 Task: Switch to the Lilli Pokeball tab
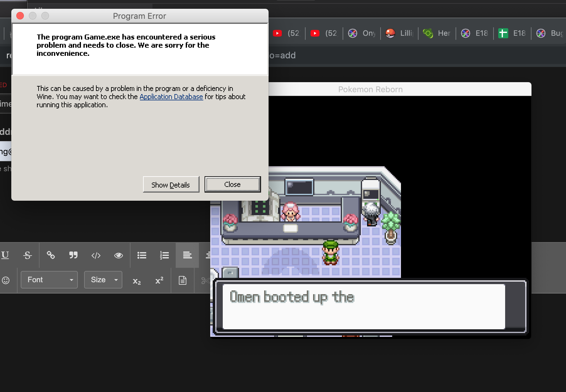399,33
